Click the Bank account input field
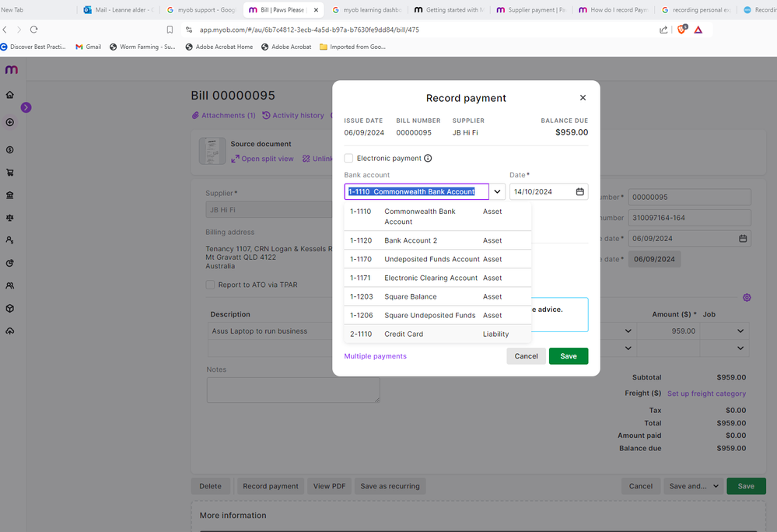The image size is (777, 532). coord(416,191)
